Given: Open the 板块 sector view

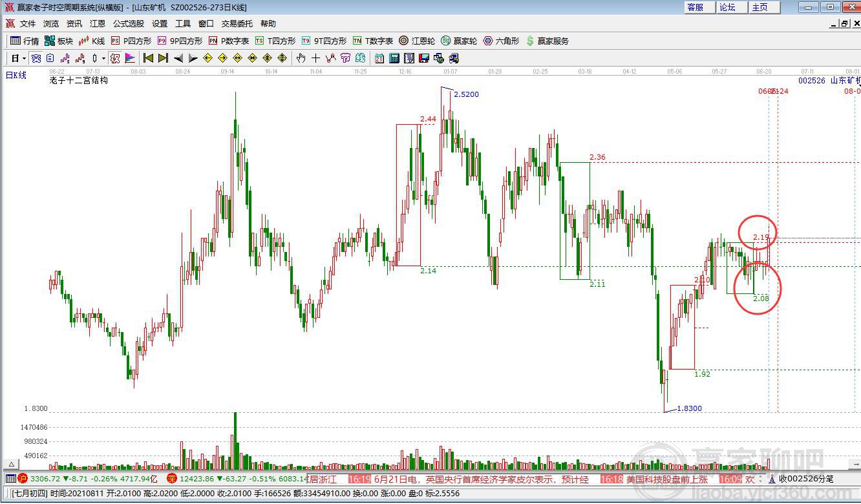Looking at the screenshot, I should (59, 41).
